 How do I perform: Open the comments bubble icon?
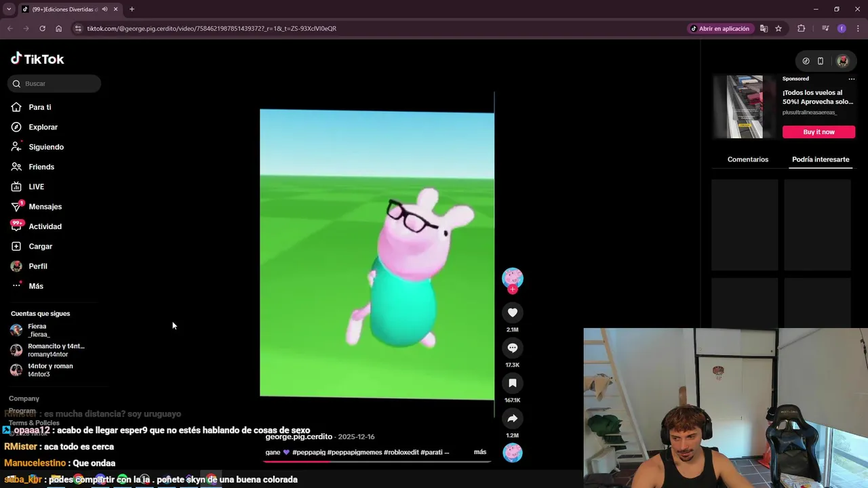tap(513, 348)
